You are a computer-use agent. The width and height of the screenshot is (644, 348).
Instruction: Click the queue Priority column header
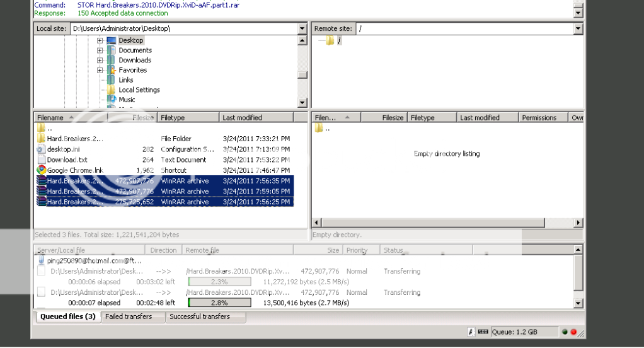361,250
